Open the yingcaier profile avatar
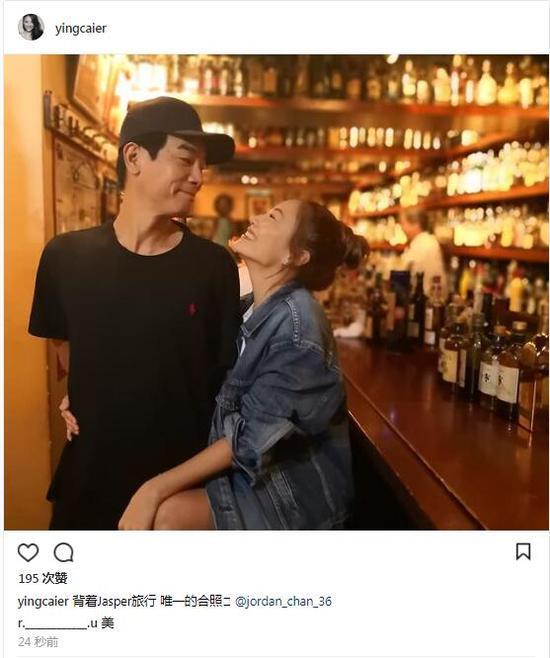Image resolution: width=550 pixels, height=658 pixels. tap(31, 27)
